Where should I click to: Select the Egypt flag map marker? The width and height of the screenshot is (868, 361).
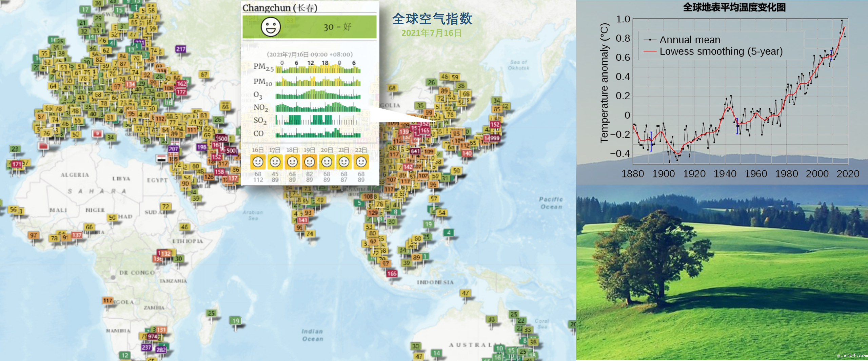click(161, 158)
